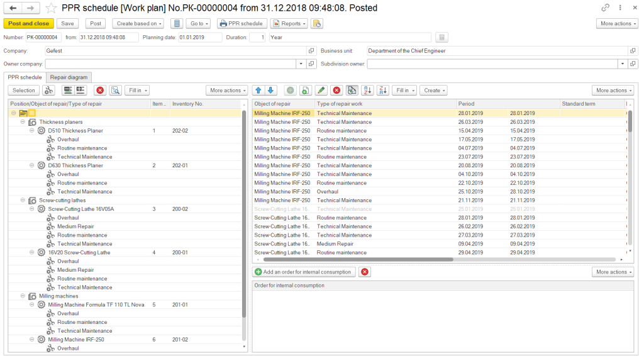Image resolution: width=644 pixels, height=356 pixels.
Task: Click the favorites star next to the title
Action: click(51, 8)
